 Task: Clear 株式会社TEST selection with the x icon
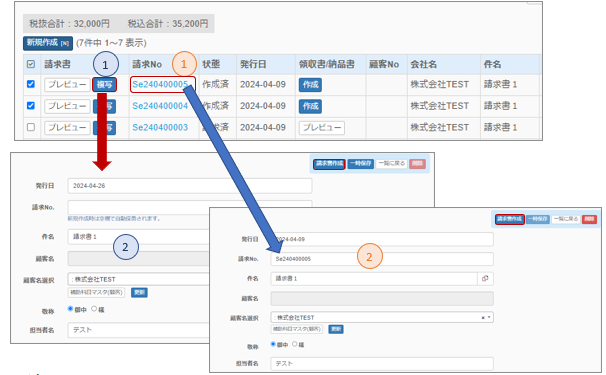[x=483, y=318]
